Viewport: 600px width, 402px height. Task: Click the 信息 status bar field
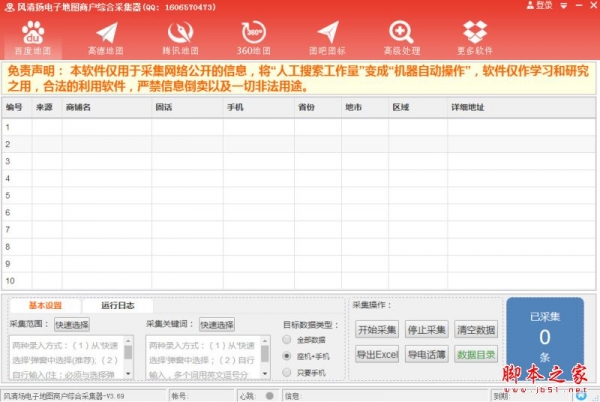pos(386,396)
